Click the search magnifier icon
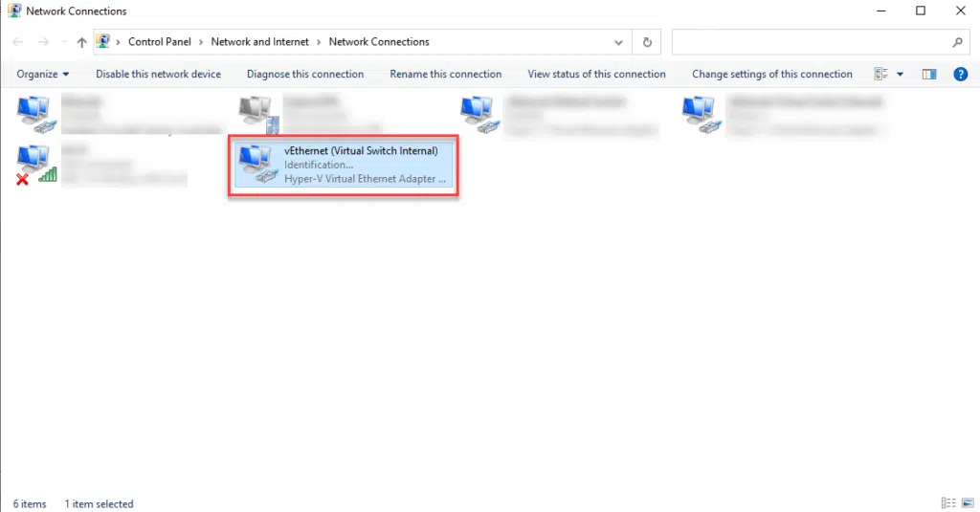The image size is (980, 512). 957,42
